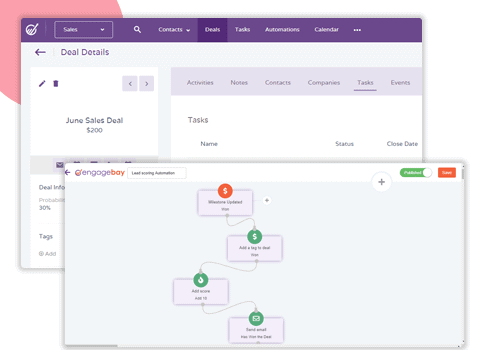This screenshot has height=364, width=487.
Task: Select the Add score node
Action: coord(201,292)
